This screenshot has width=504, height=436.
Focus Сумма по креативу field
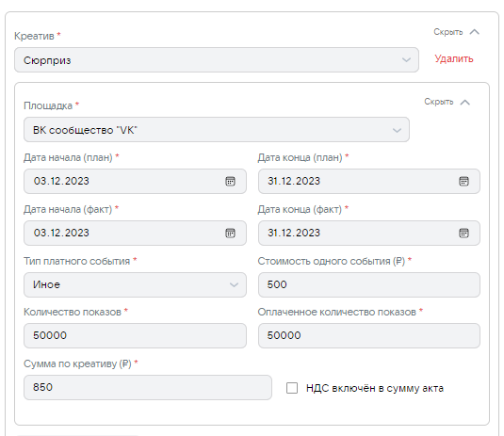pyautogui.click(x=148, y=387)
